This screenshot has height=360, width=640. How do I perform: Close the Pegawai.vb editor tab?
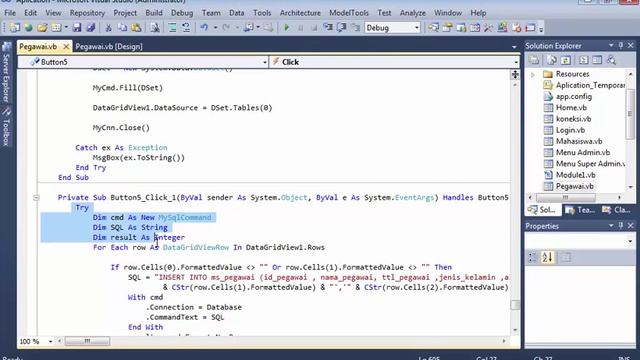click(66, 47)
